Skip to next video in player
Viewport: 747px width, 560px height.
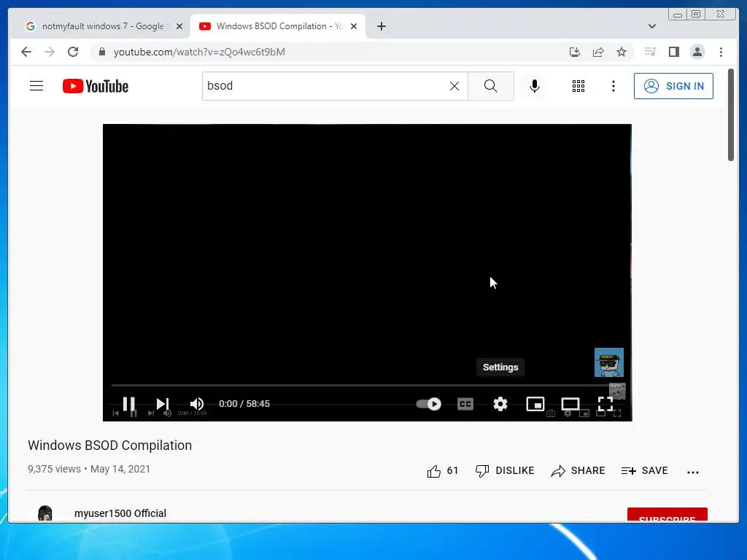tap(163, 404)
